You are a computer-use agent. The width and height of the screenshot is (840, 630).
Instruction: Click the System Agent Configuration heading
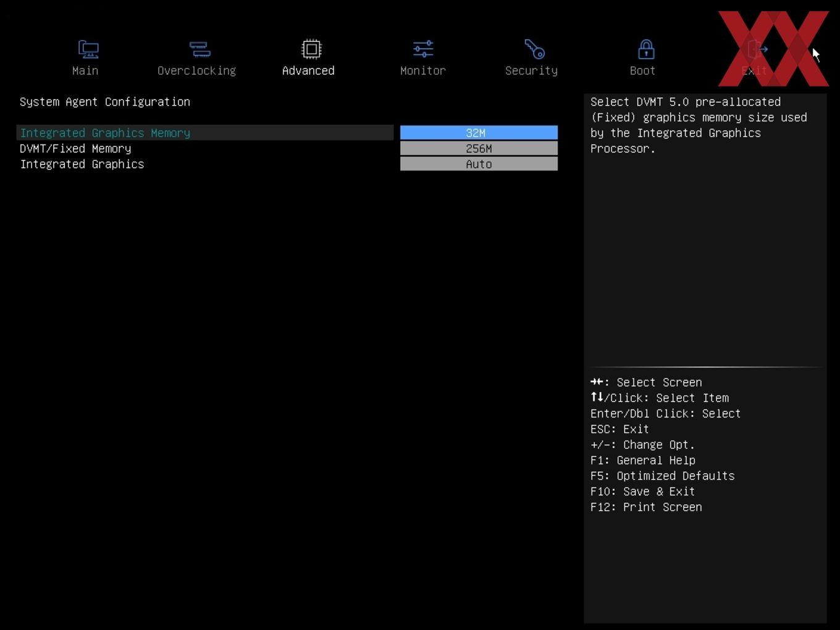[x=105, y=102]
